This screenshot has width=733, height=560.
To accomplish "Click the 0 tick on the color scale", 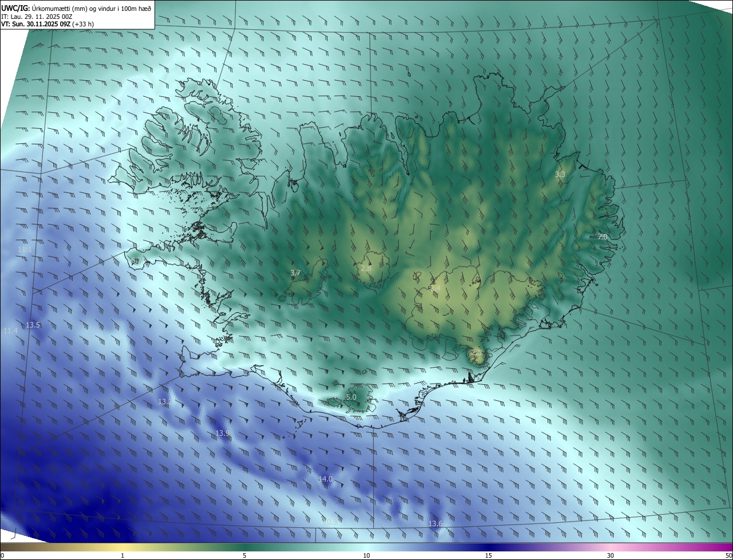I will (x=2, y=555).
